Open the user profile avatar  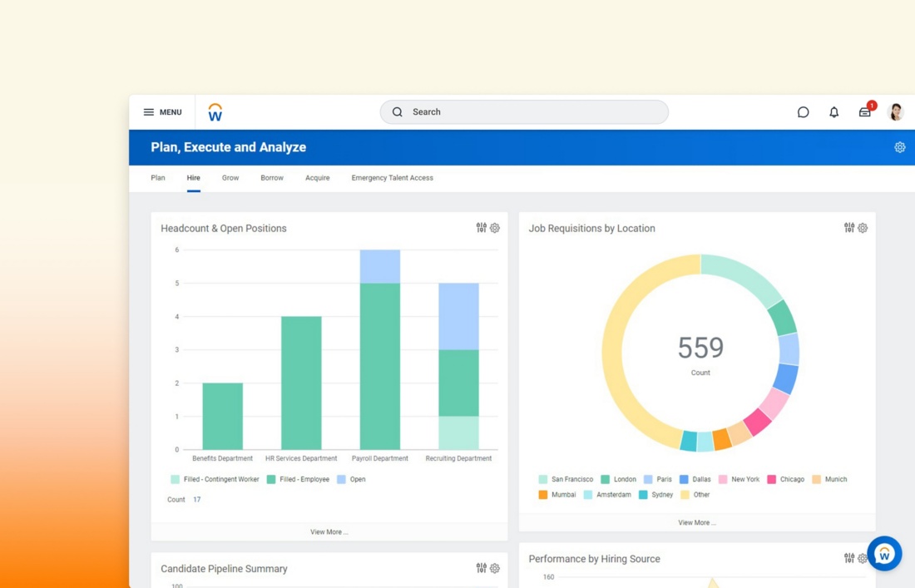(896, 112)
